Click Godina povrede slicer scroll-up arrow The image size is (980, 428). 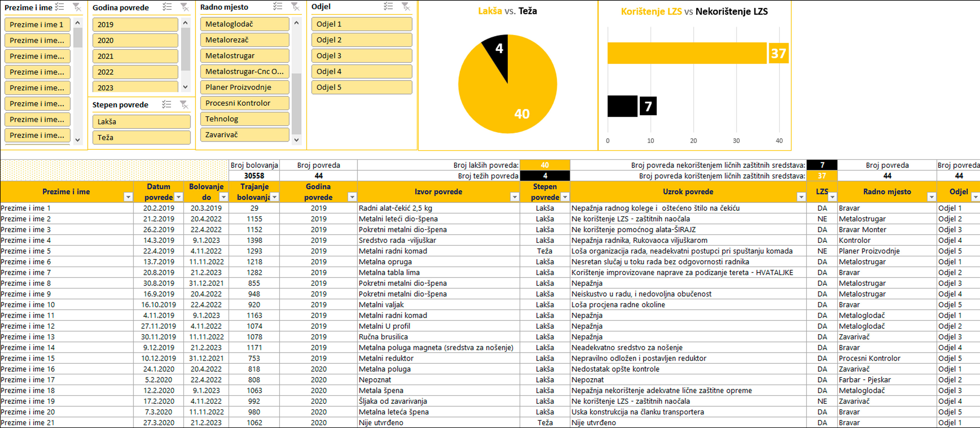coord(185,23)
